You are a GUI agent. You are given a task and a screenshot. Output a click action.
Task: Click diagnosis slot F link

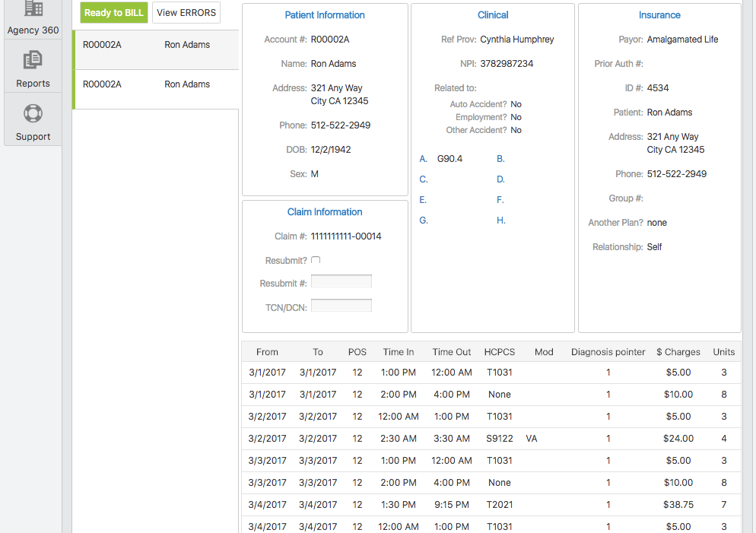pos(500,199)
